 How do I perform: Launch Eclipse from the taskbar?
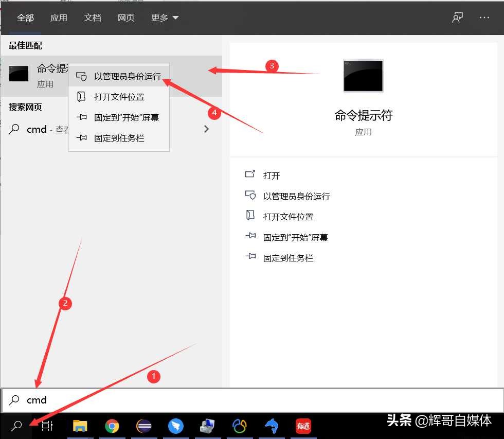(x=144, y=426)
